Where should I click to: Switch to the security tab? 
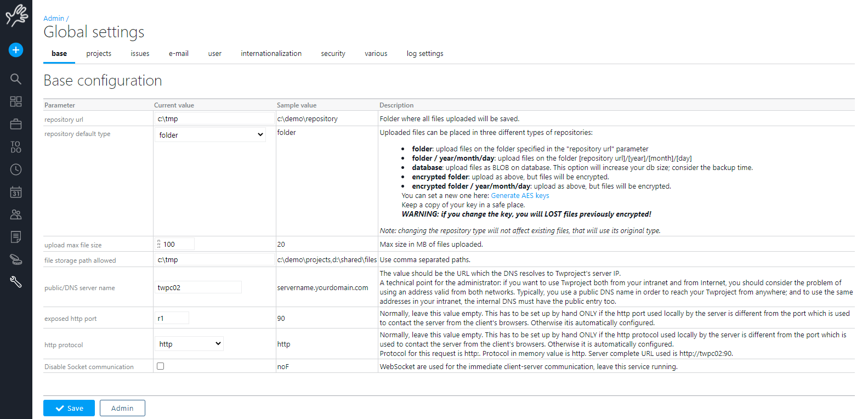click(333, 54)
